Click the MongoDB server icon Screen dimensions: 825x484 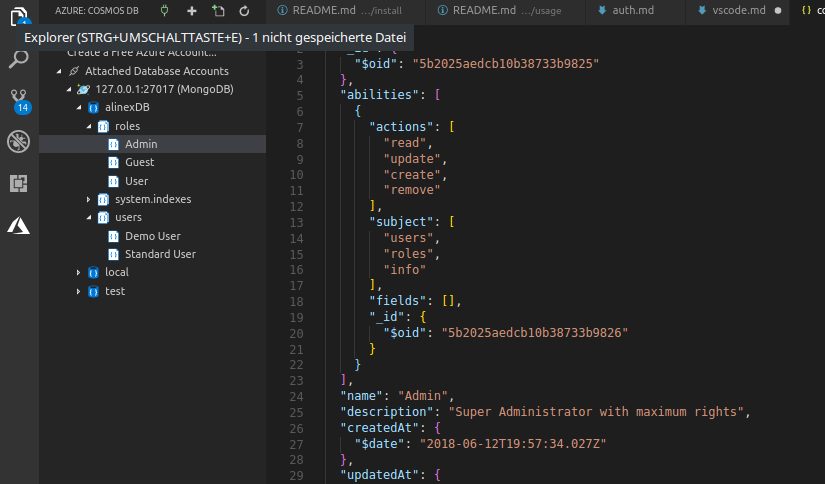pos(83,89)
